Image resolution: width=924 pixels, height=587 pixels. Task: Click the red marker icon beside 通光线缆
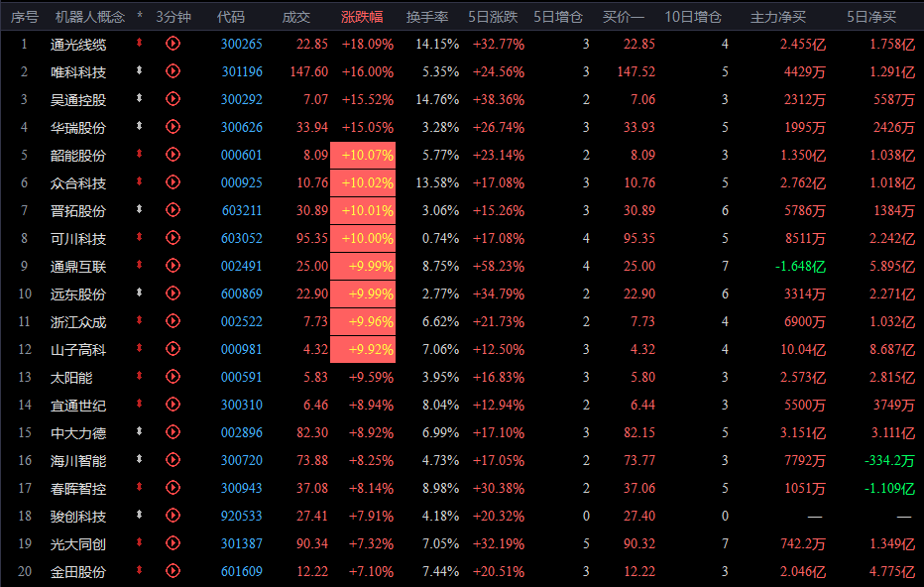pyautogui.click(x=139, y=43)
